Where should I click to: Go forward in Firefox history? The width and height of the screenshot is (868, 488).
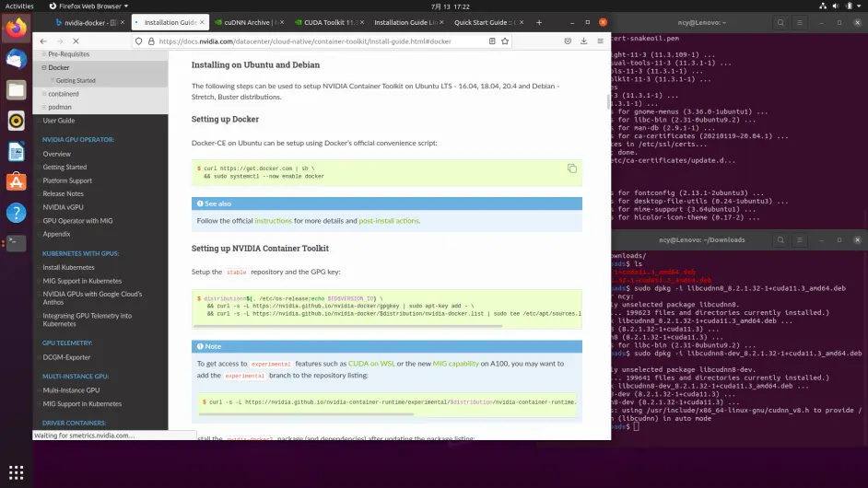[x=60, y=41]
